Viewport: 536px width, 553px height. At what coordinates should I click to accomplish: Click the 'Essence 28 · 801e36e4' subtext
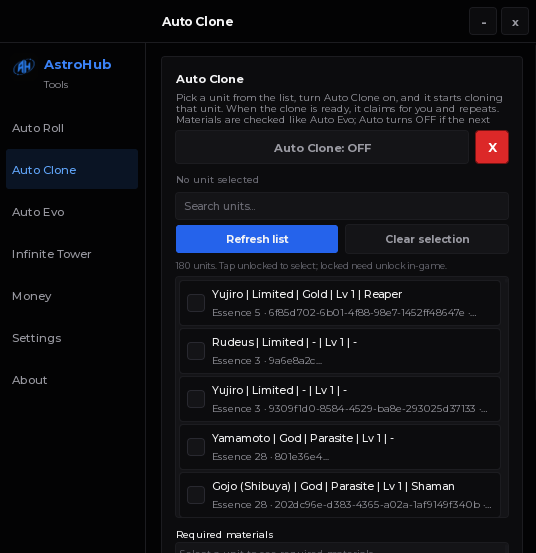[x=270, y=457]
